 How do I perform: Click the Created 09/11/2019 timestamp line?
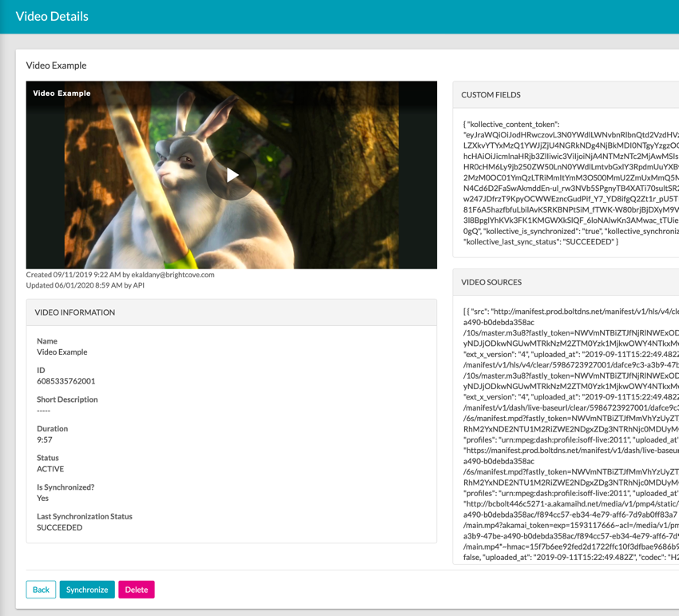coord(120,275)
